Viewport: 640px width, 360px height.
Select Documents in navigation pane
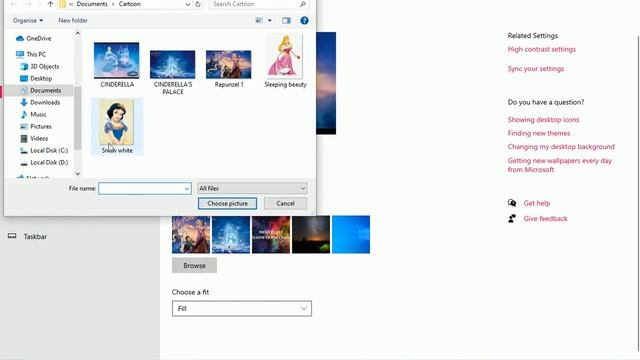coord(41,90)
